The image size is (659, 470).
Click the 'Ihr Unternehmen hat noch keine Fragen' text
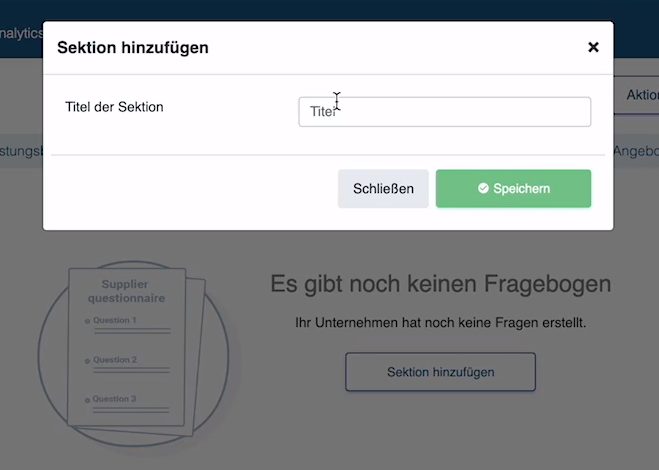point(440,323)
